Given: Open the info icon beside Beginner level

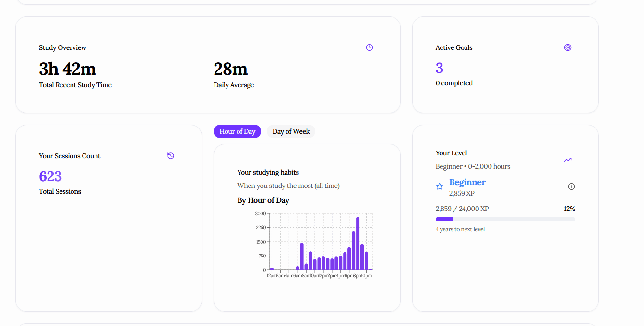Looking at the screenshot, I should [571, 186].
